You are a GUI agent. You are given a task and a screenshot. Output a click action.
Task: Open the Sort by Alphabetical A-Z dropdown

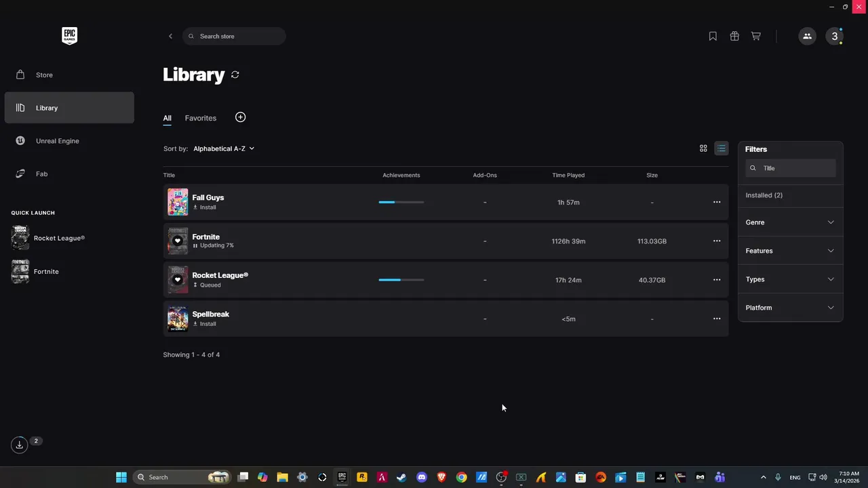[224, 148]
